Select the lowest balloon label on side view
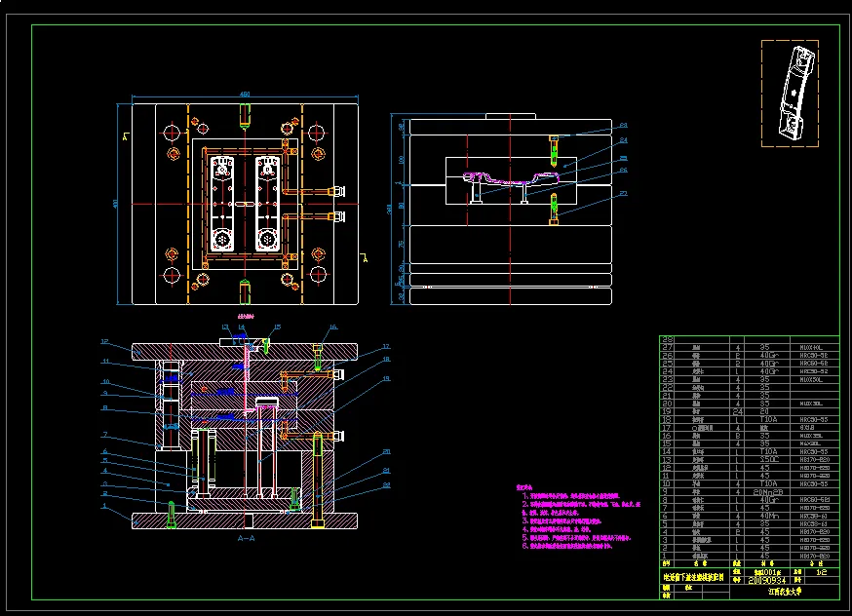Screen dimensions: 852x616 click(x=623, y=193)
